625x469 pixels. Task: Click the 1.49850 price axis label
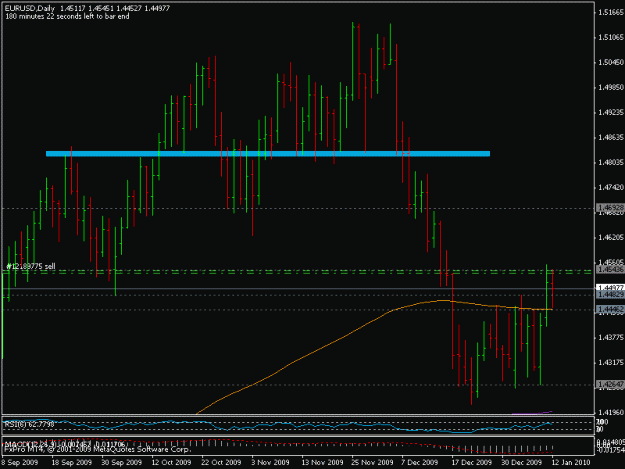pos(611,87)
